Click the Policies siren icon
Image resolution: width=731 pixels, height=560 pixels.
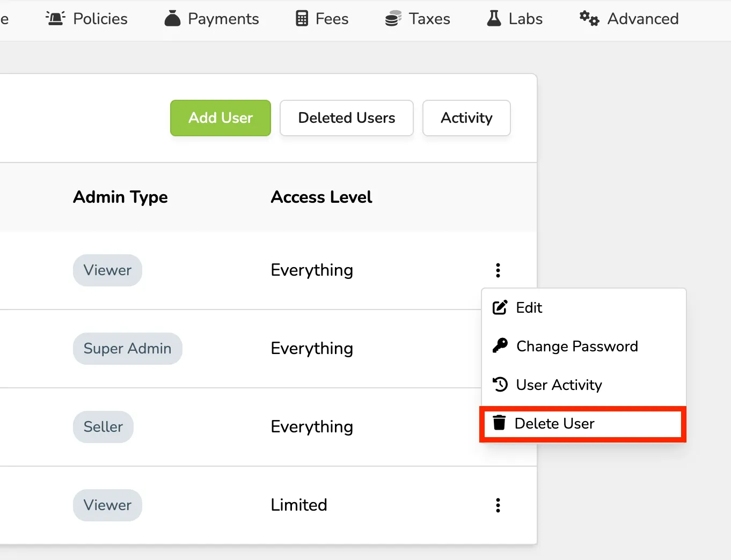click(x=55, y=18)
